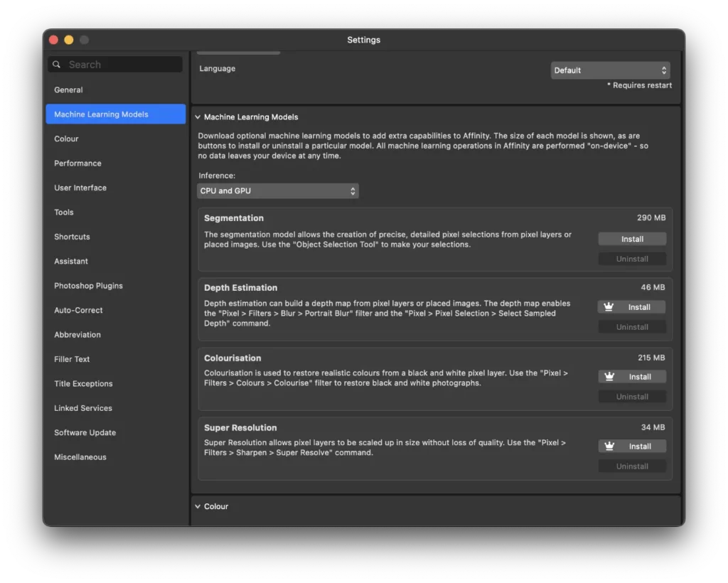Open User Interface settings
This screenshot has width=728, height=583.
[80, 188]
